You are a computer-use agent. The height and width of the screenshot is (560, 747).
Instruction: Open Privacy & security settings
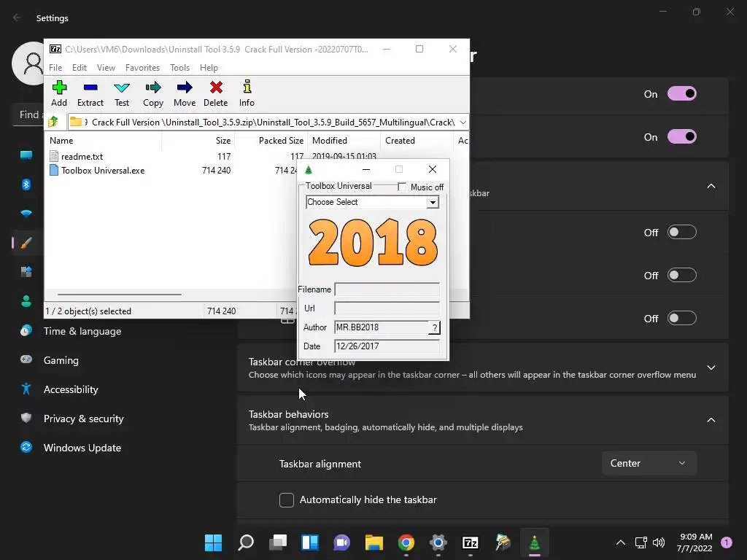(x=83, y=419)
